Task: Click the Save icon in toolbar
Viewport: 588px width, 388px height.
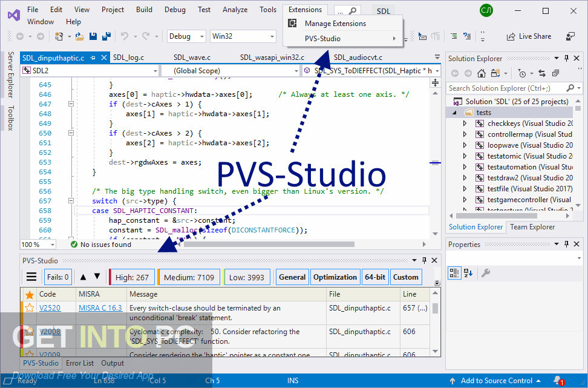Action: click(93, 36)
